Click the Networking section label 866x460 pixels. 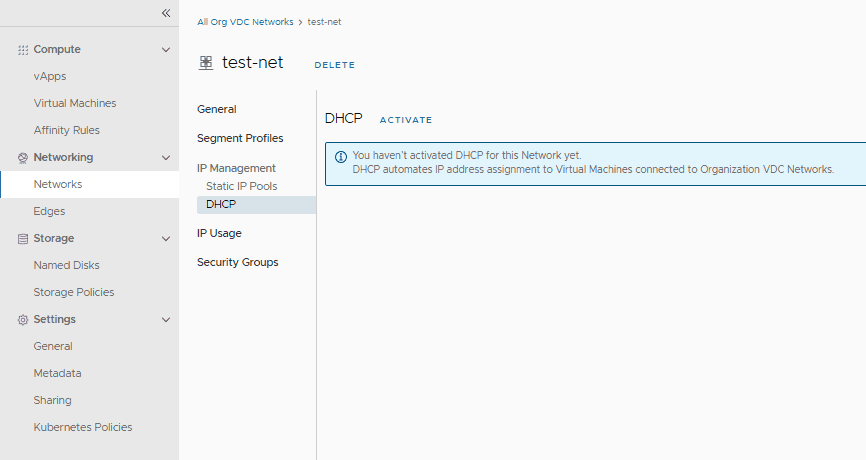[x=63, y=157]
